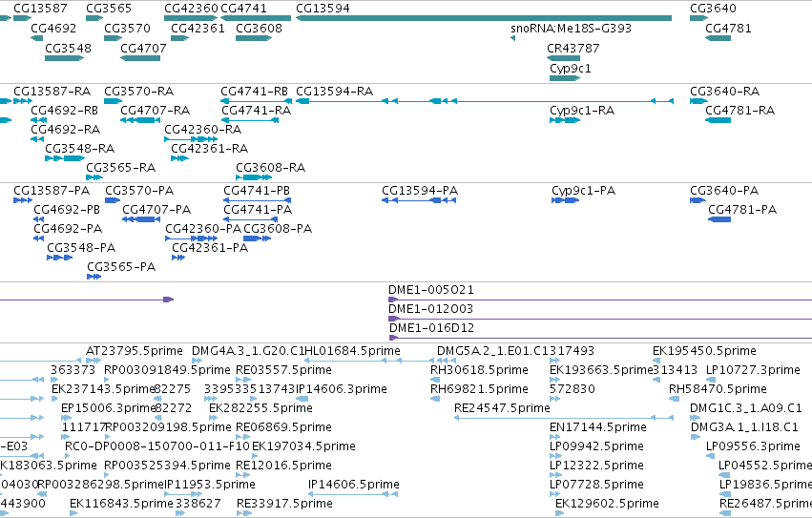Select snoRNA:Me18S-G393 feature label
Screen dimensions: 812x518
tap(572, 28)
